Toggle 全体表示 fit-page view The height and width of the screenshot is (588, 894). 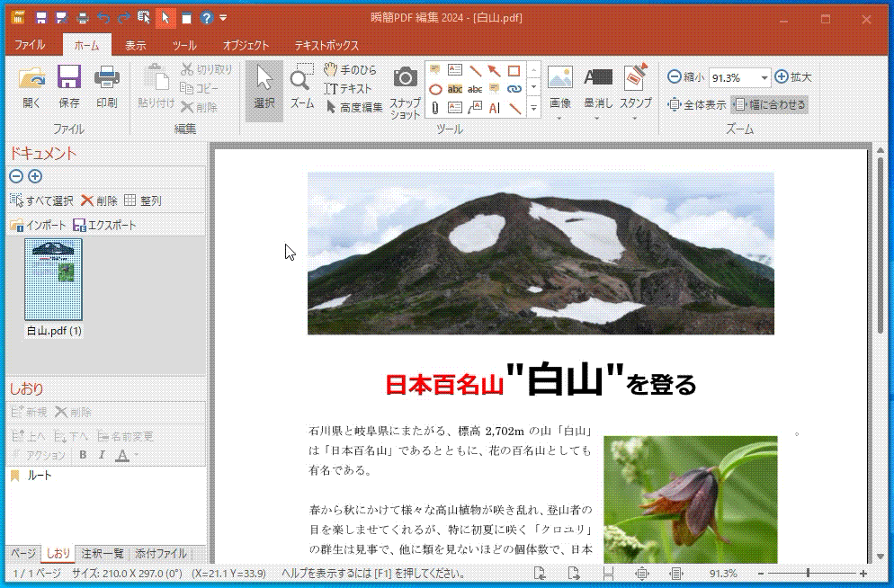697,104
